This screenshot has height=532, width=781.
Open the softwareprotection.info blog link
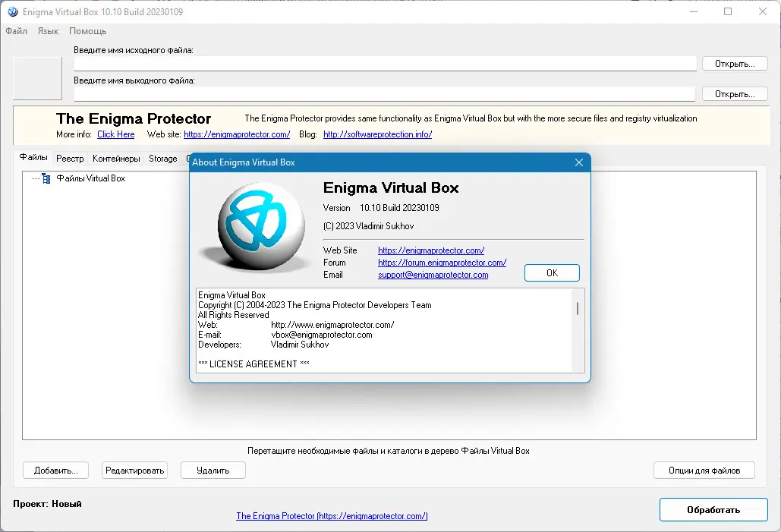(377, 134)
